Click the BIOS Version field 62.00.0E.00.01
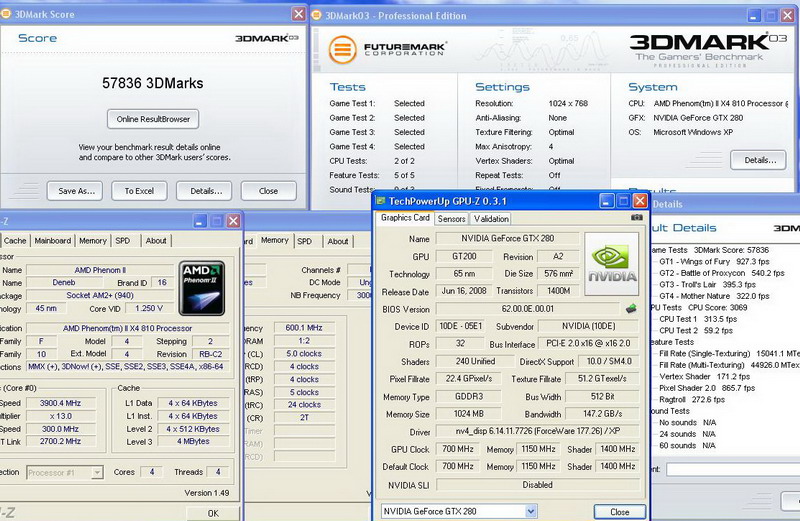 [527, 309]
